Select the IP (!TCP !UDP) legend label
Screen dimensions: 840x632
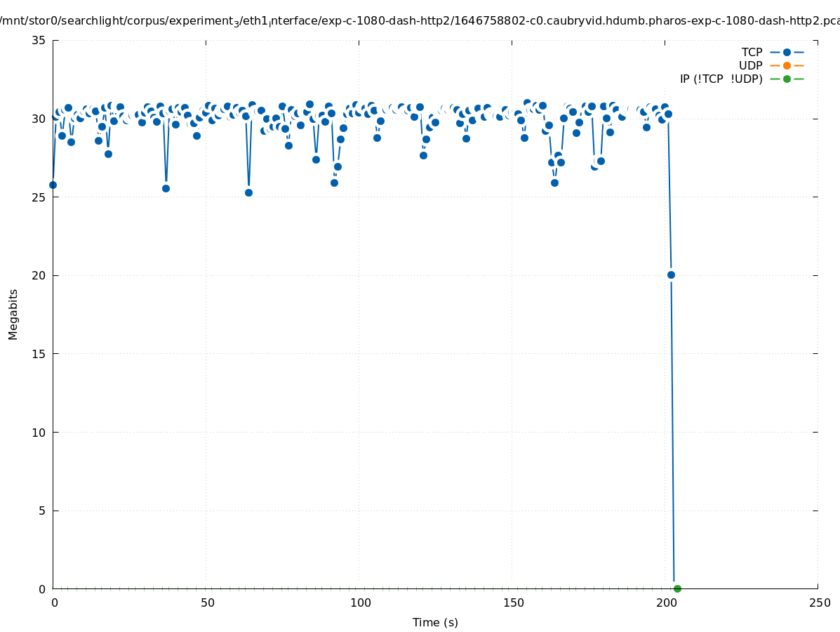[x=721, y=79]
